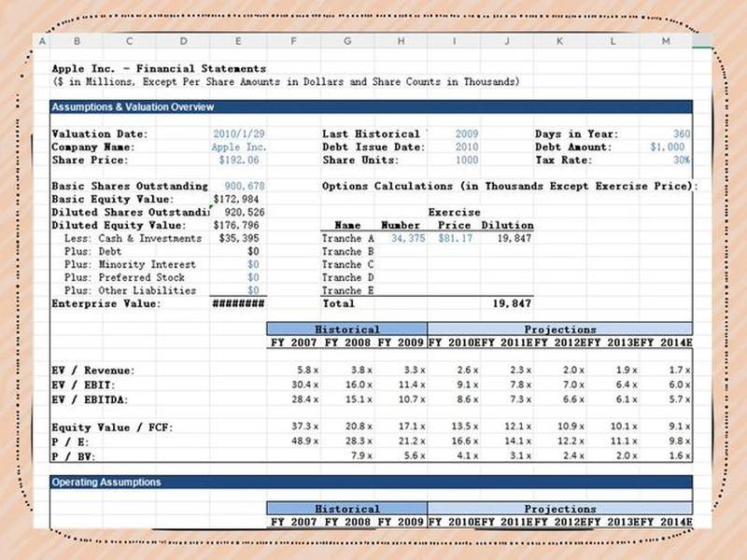This screenshot has height=560, width=747.
Task: Click Cash & Investments value $35,395
Action: pos(239,239)
